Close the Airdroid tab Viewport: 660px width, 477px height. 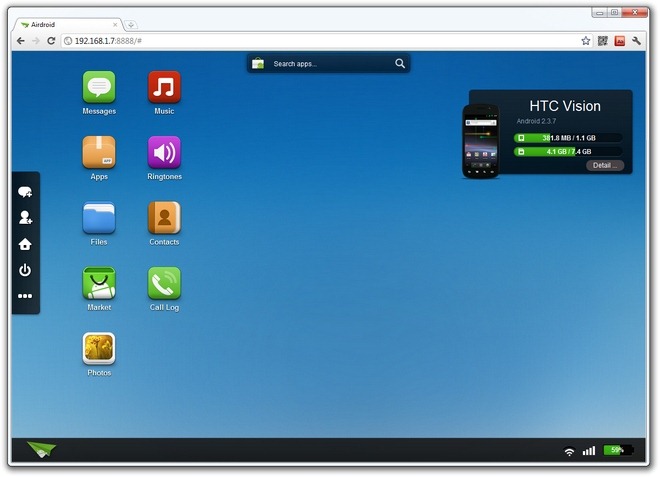tap(115, 25)
